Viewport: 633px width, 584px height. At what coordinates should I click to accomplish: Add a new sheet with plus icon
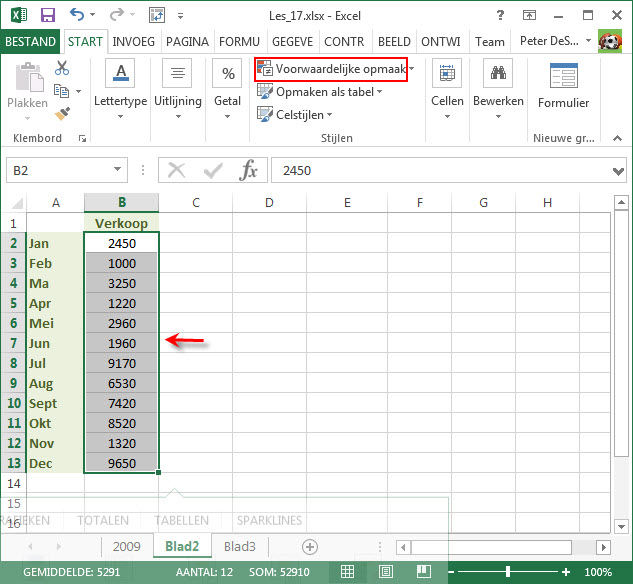310,547
